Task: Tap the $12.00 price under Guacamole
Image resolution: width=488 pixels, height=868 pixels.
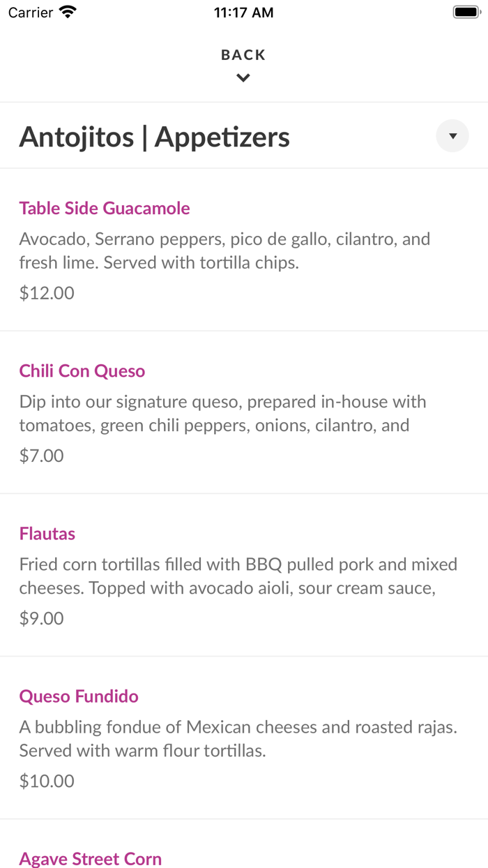Action: tap(46, 292)
